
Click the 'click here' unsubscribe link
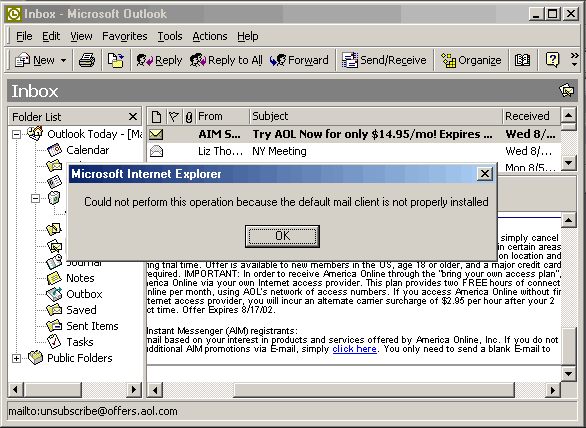(354, 349)
